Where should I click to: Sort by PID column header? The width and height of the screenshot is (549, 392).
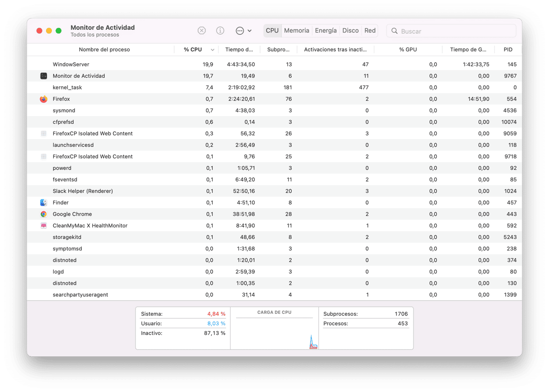pyautogui.click(x=508, y=50)
